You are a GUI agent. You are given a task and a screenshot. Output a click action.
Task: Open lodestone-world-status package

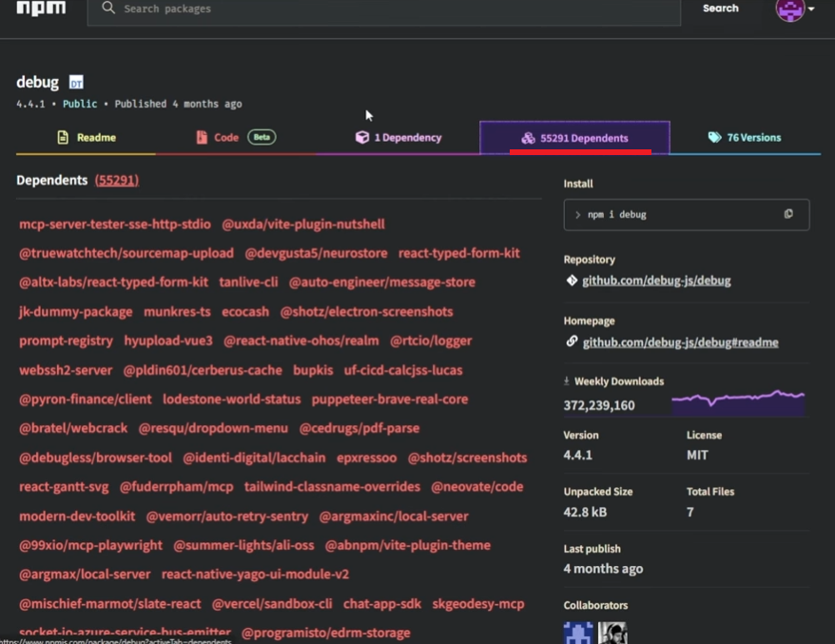pyautogui.click(x=232, y=400)
